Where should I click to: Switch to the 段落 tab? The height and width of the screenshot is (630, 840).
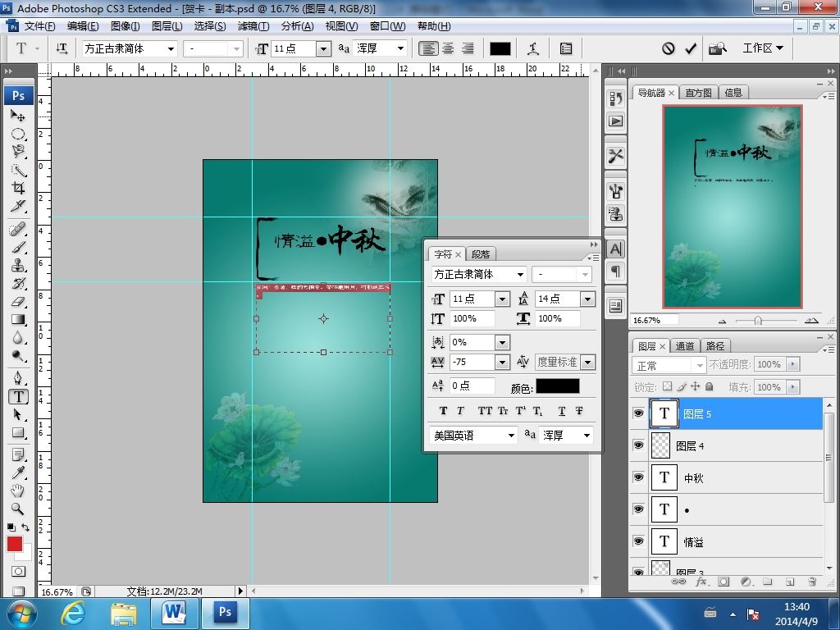481,254
